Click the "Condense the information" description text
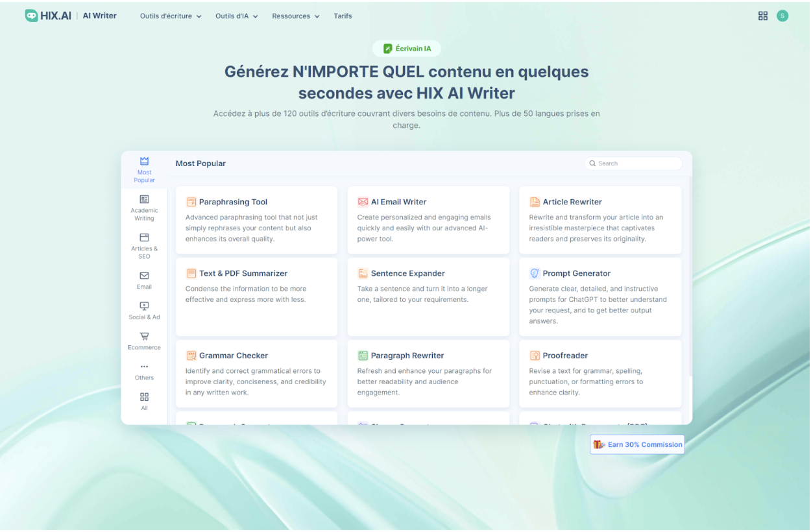This screenshot has width=811, height=532. point(246,295)
